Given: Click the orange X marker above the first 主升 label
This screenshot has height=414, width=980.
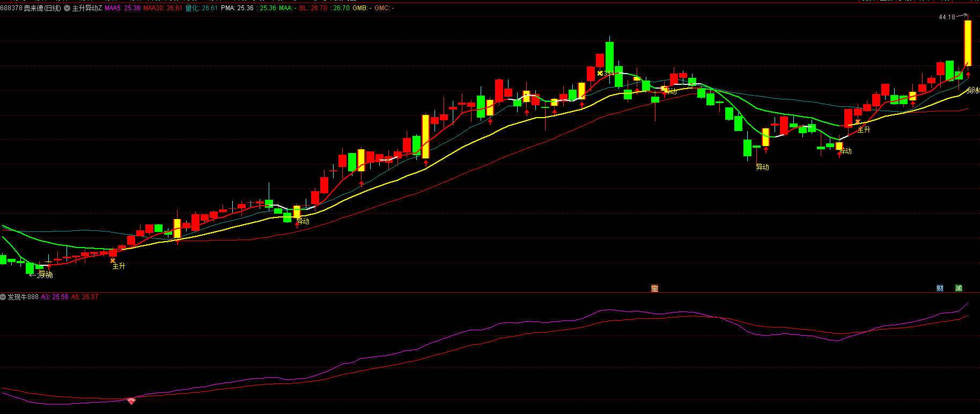Looking at the screenshot, I should (113, 260).
